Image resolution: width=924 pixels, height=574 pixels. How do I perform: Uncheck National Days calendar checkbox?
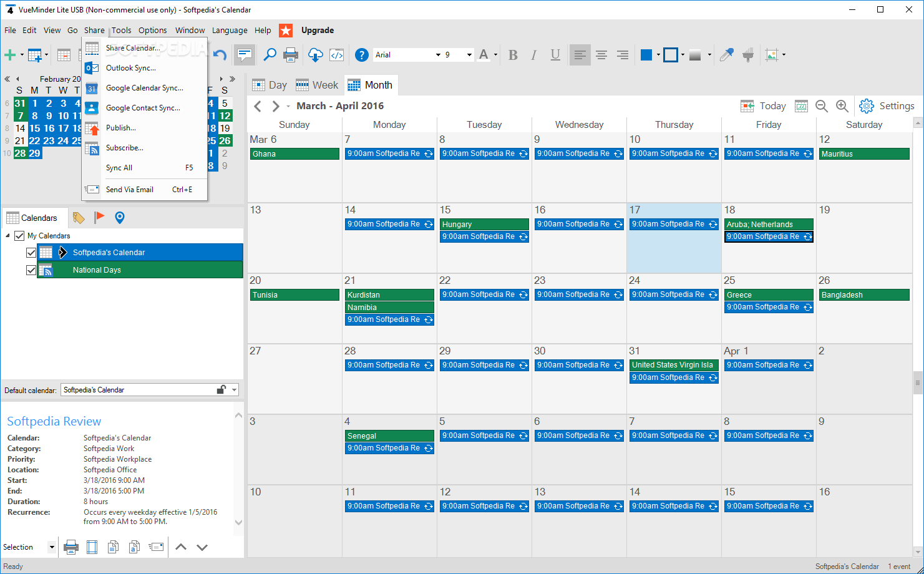click(x=31, y=270)
